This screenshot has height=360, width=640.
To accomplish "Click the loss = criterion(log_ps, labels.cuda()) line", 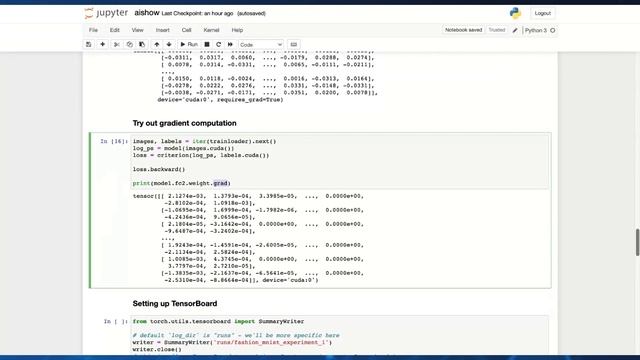I will click(201, 156).
